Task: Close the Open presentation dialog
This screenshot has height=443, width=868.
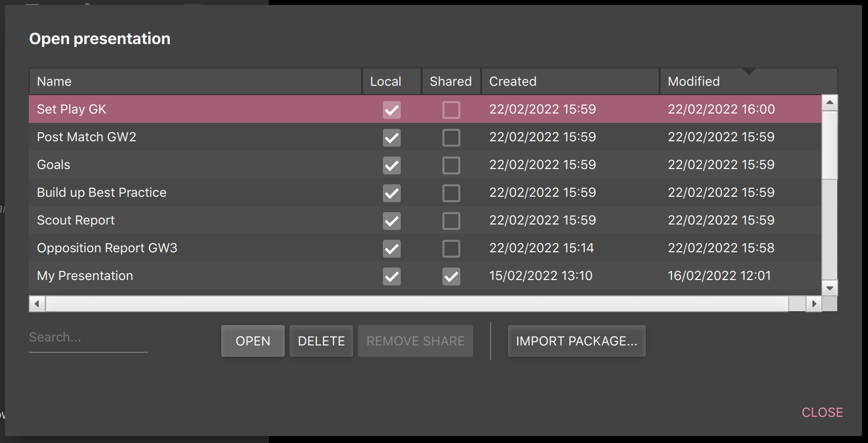Action: tap(822, 412)
